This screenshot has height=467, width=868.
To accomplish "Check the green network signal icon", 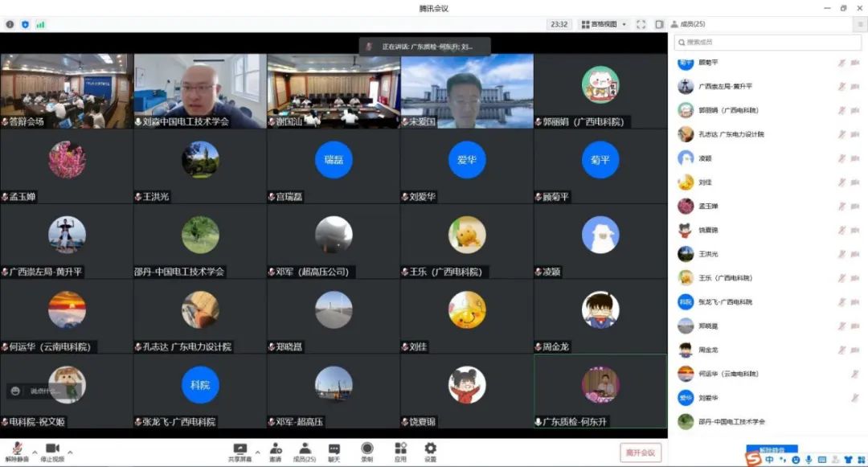I will 40,24.
